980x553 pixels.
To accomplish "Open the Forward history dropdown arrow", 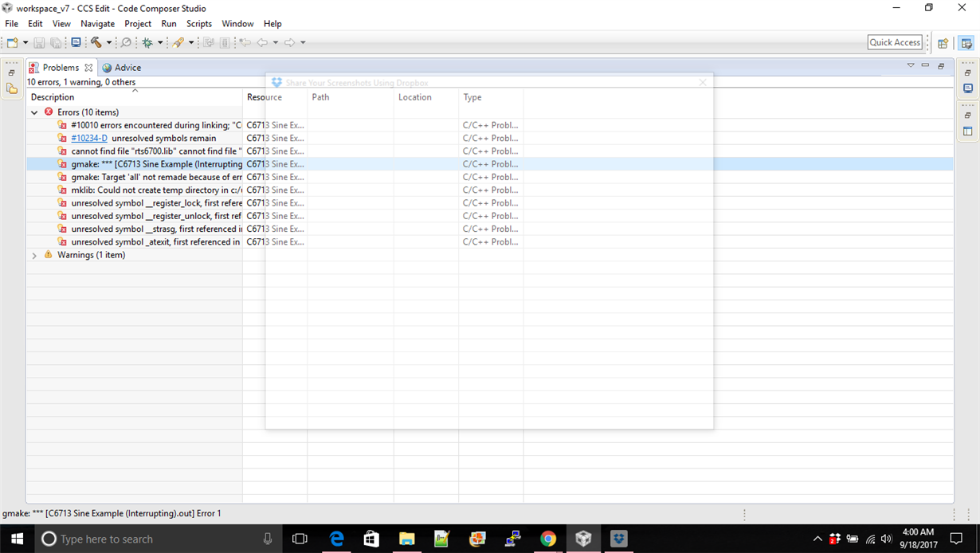I will pyautogui.click(x=303, y=42).
